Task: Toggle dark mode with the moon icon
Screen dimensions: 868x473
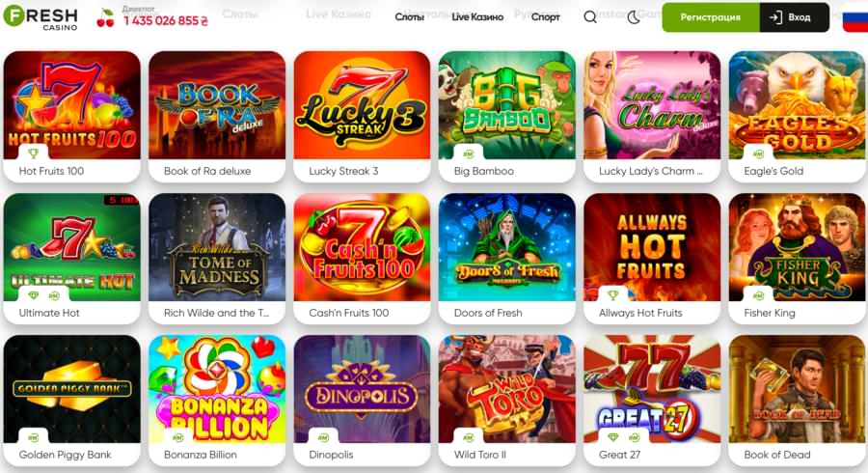Action: pyautogui.click(x=634, y=17)
